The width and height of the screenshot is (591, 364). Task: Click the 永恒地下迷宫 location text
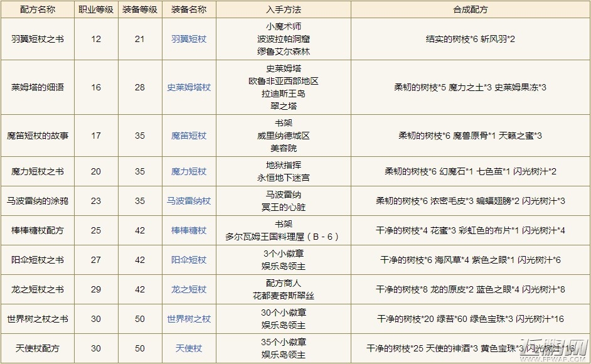[284, 177]
